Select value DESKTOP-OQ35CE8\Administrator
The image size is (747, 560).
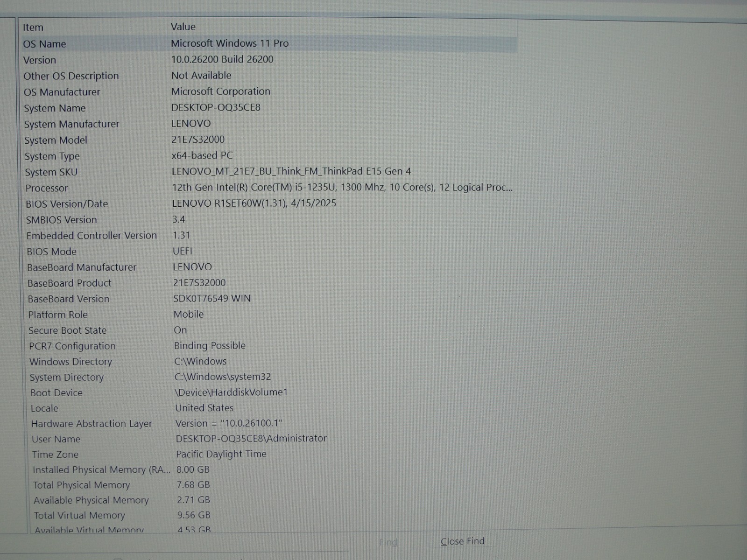click(x=251, y=439)
